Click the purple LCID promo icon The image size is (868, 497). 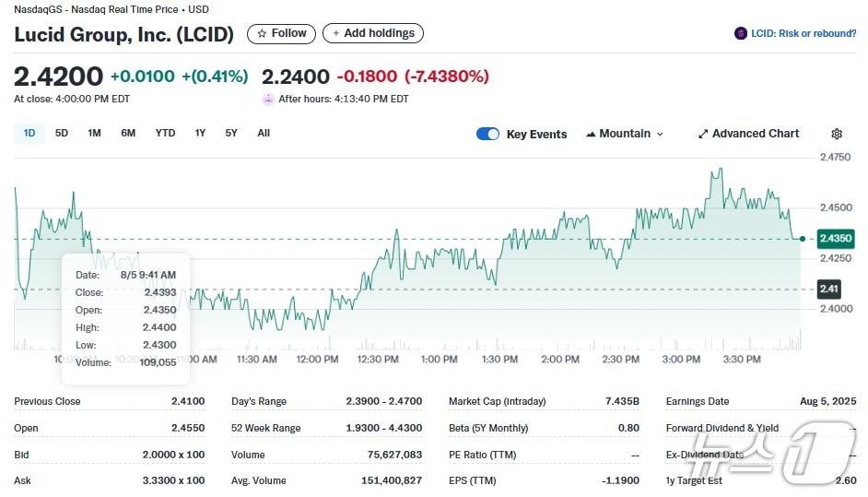(x=741, y=33)
